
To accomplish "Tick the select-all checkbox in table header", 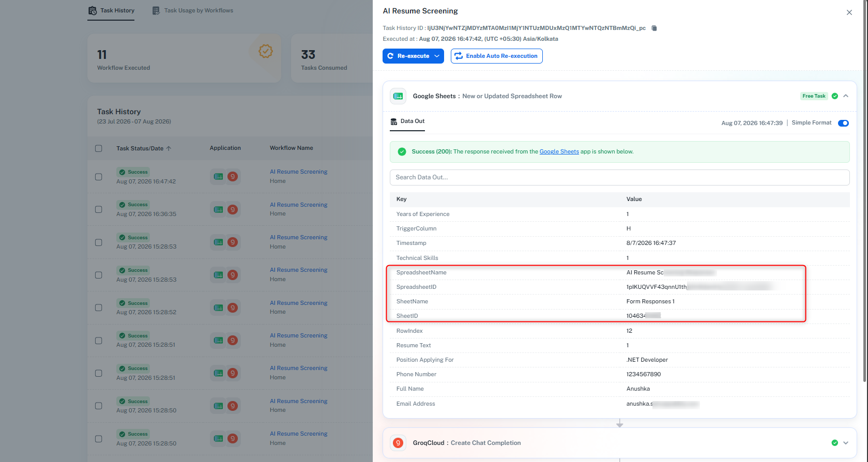I will [x=99, y=148].
